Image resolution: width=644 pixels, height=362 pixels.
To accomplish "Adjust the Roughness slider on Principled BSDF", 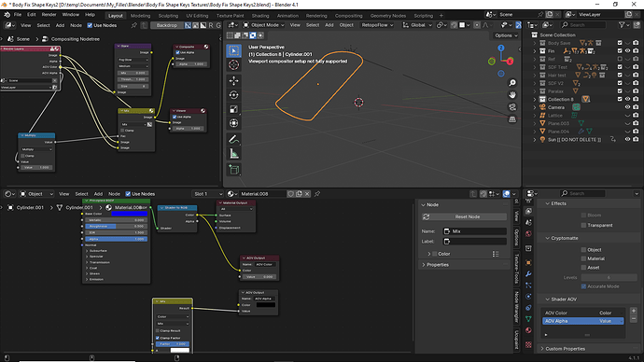I will coord(116,226).
